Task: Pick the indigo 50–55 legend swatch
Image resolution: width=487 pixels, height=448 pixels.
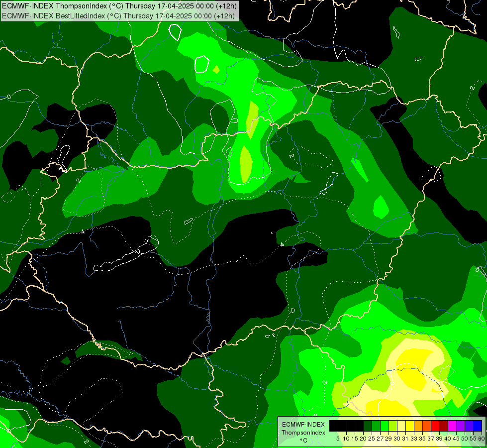Action: point(469,426)
